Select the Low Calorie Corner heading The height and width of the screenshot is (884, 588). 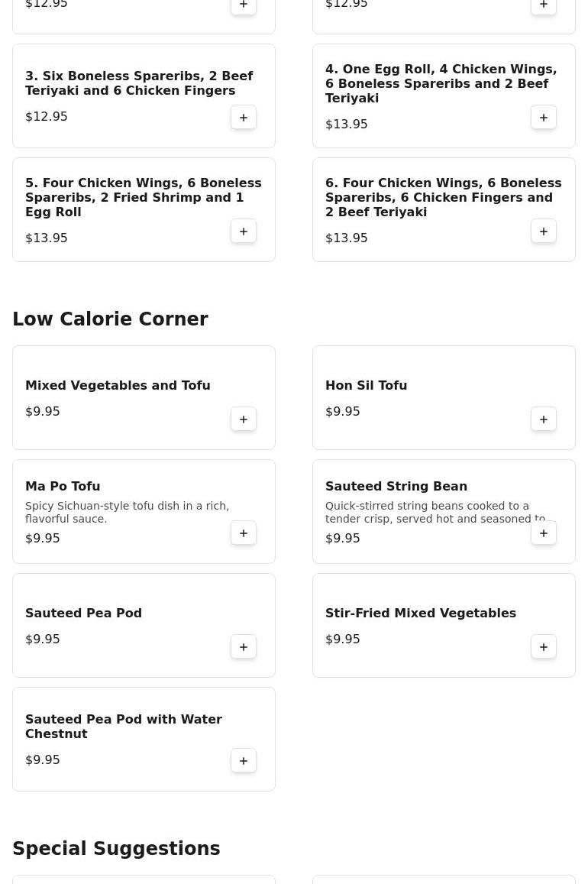pos(111,319)
